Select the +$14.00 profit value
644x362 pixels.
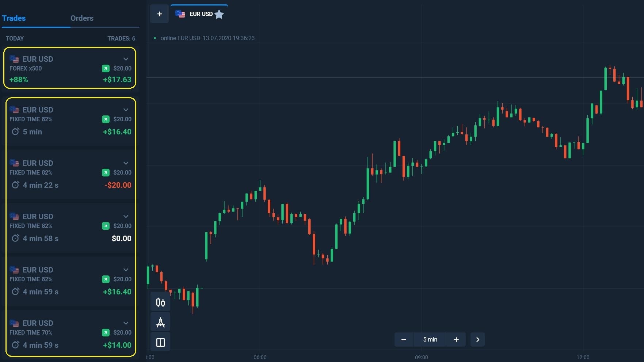click(117, 345)
